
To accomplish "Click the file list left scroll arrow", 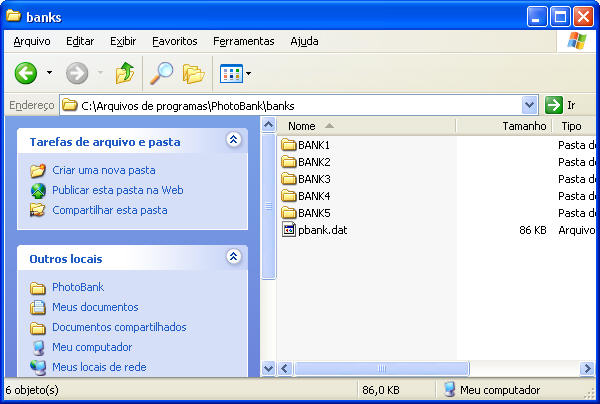I will coord(284,369).
